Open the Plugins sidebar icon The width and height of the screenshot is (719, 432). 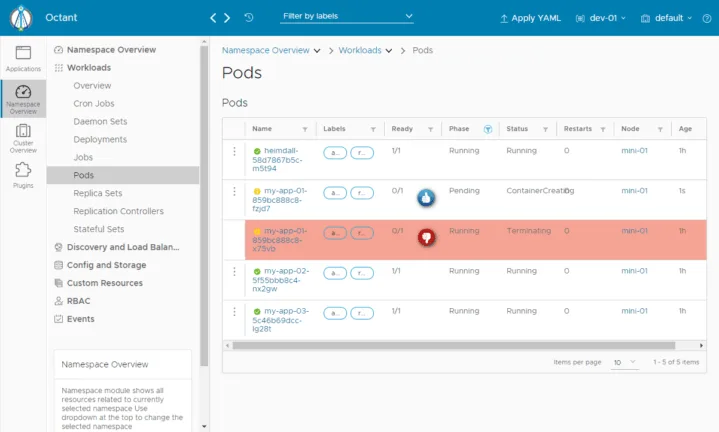click(23, 175)
